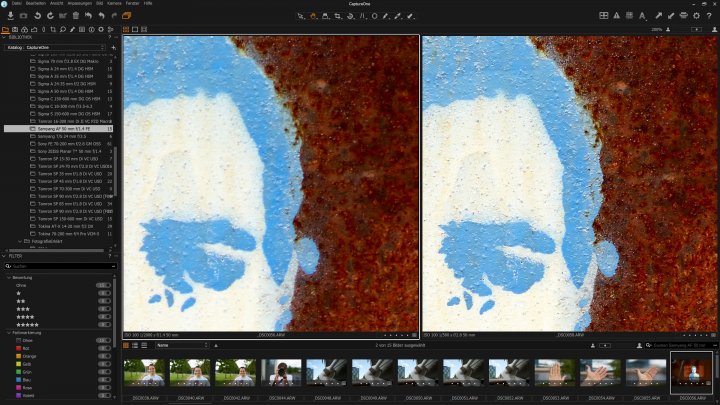Select the Crop cursor tool in top toolbar
This screenshot has width=720, height=405.
click(x=338, y=16)
